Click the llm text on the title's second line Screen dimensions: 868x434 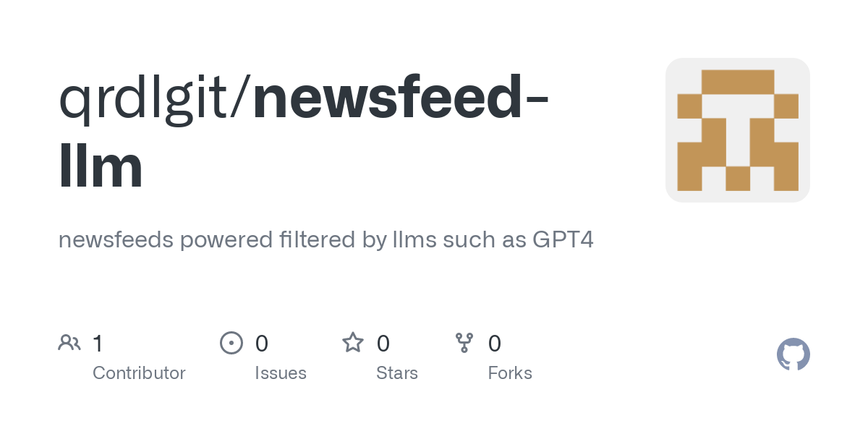pyautogui.click(x=101, y=166)
